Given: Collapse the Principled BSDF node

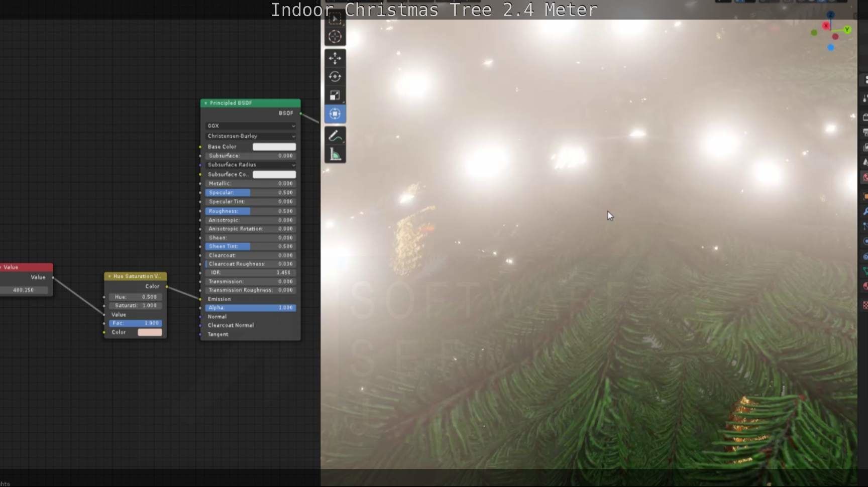Looking at the screenshot, I should [205, 103].
